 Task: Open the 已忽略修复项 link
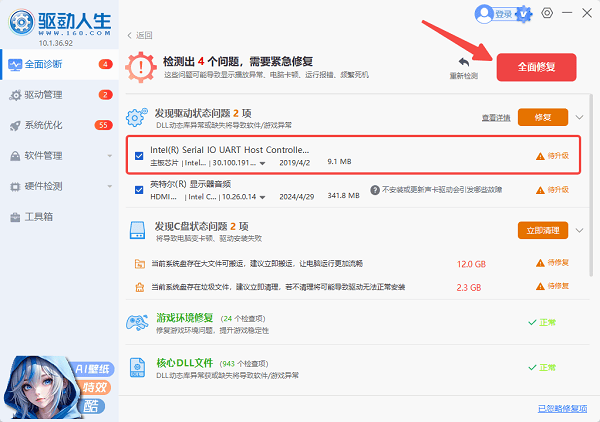[x=562, y=409]
